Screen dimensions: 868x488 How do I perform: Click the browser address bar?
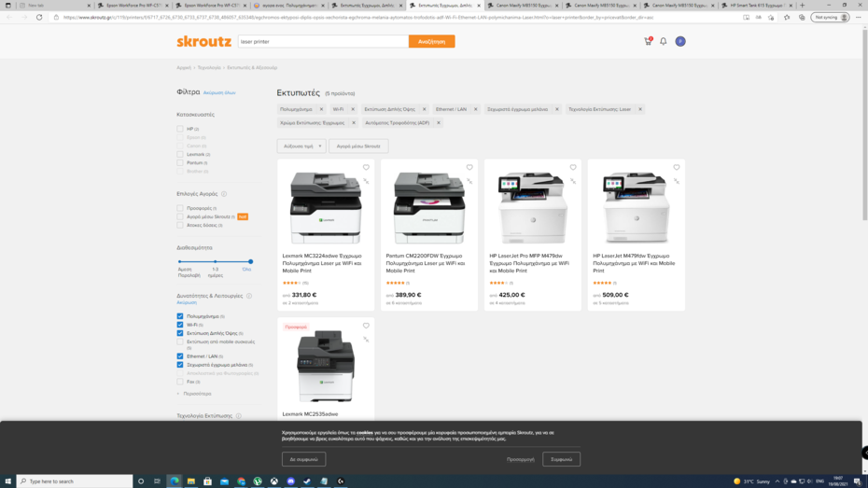[x=399, y=17]
